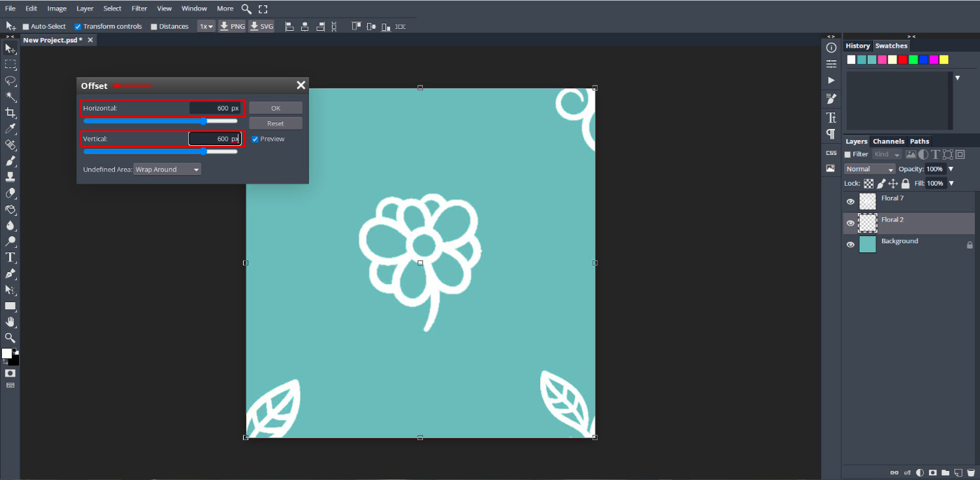Select the Rectangle Select tool
The image size is (980, 480).
(x=10, y=64)
